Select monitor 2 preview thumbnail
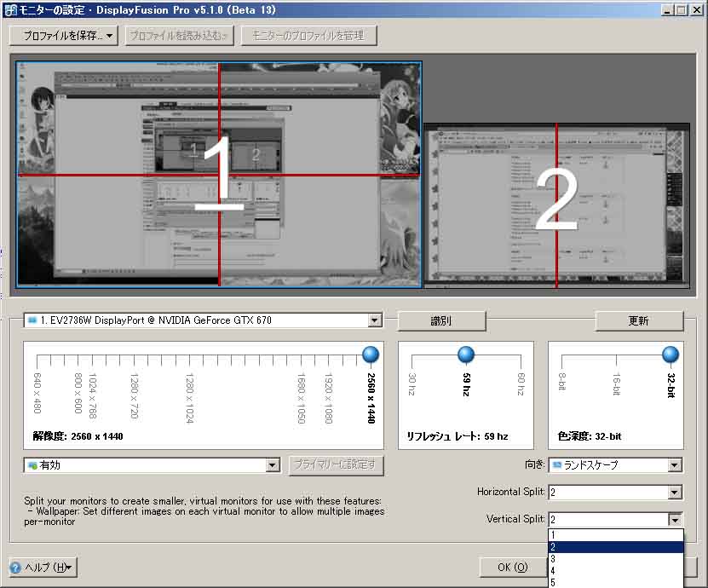This screenshot has width=708, height=588. point(556,205)
